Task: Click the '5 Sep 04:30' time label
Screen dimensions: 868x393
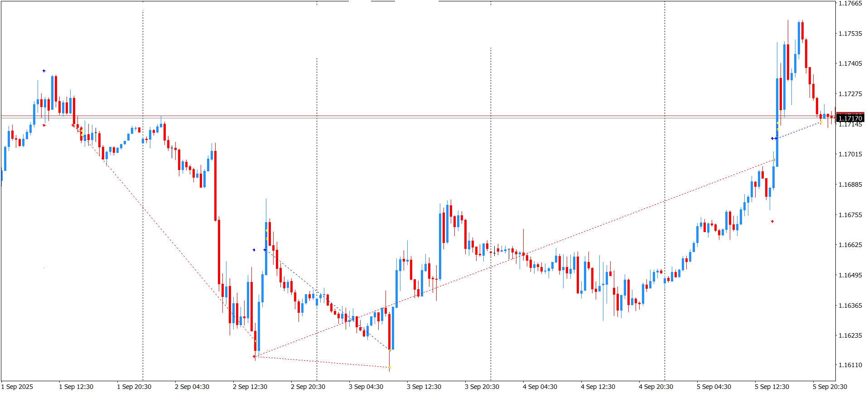Action: click(714, 387)
